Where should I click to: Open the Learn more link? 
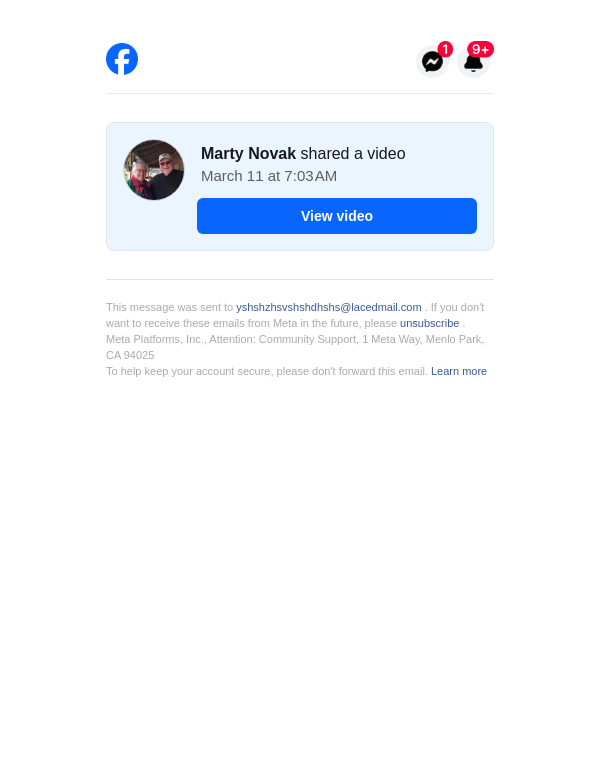[459, 371]
